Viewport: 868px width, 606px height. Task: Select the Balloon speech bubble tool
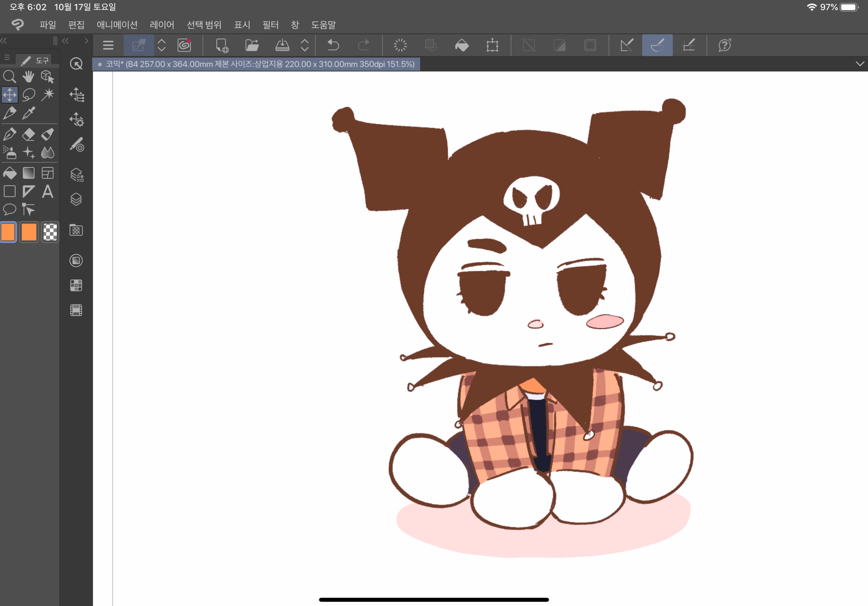[9, 209]
